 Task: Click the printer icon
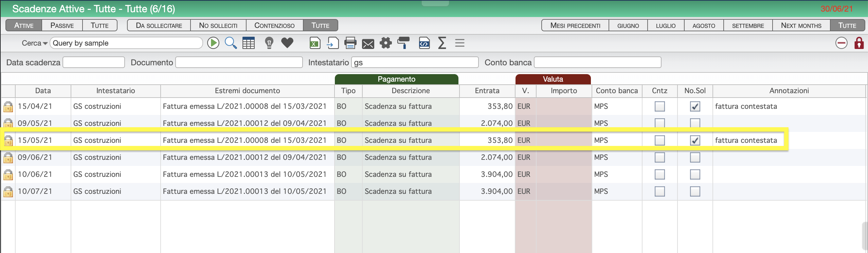click(x=350, y=43)
